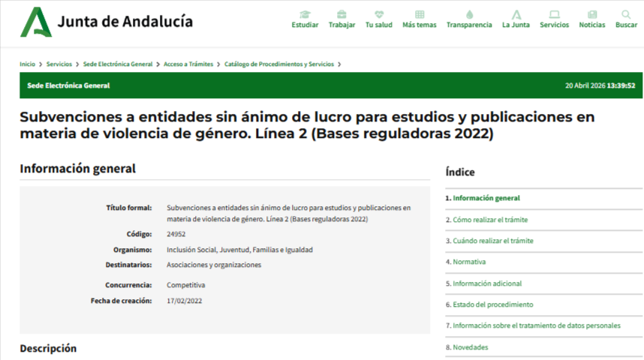Select the Trabajar menu label
644x360 pixels.
pyautogui.click(x=342, y=25)
